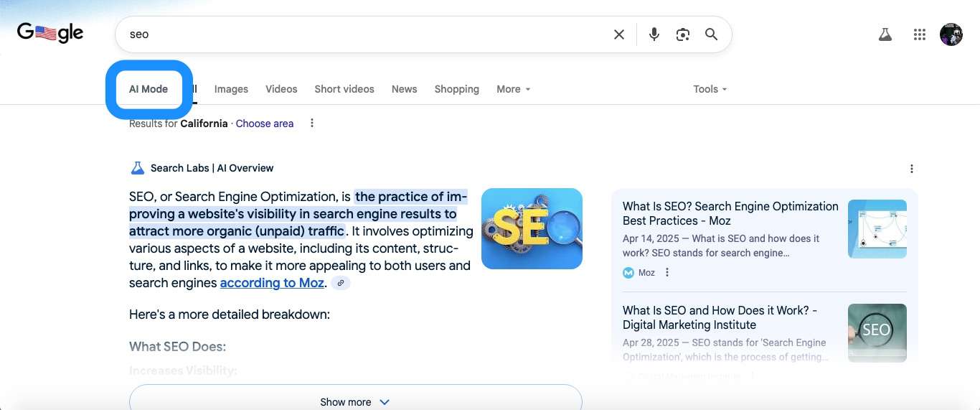
Task: Click the Google logo
Action: click(x=50, y=33)
